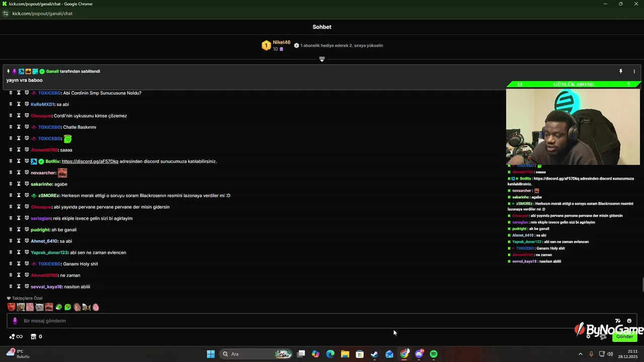
Task: Open volume control in system tray
Action: (x=610, y=354)
